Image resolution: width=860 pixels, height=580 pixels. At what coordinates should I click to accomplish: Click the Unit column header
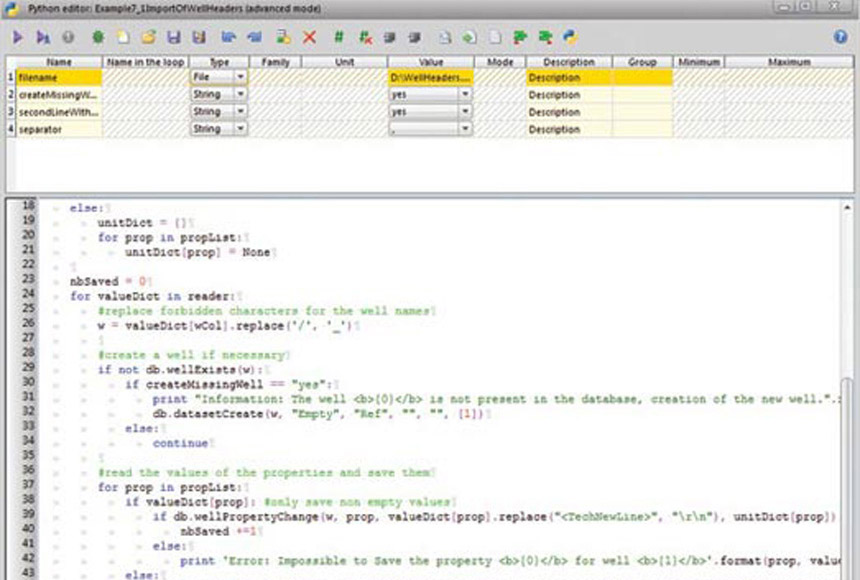[344, 62]
